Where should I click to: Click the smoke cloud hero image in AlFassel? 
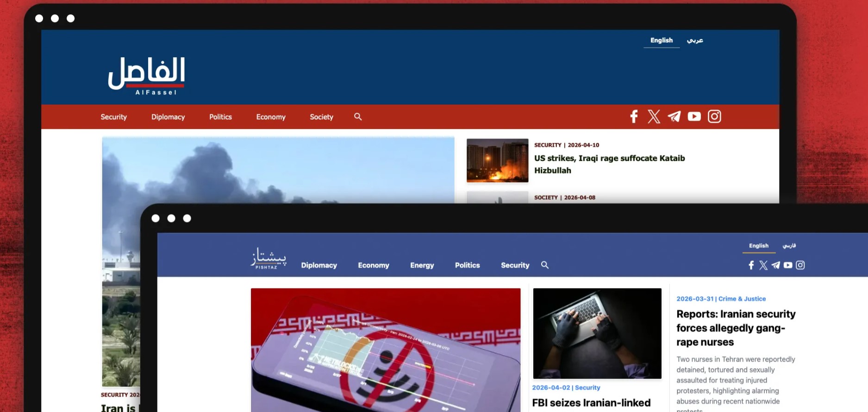click(278, 170)
